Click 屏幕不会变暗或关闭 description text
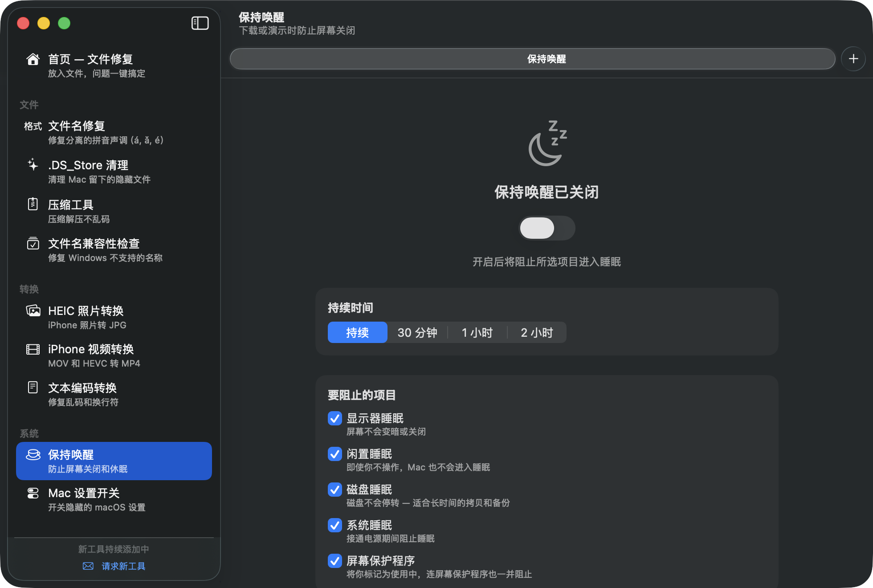This screenshot has width=873, height=588. click(386, 432)
